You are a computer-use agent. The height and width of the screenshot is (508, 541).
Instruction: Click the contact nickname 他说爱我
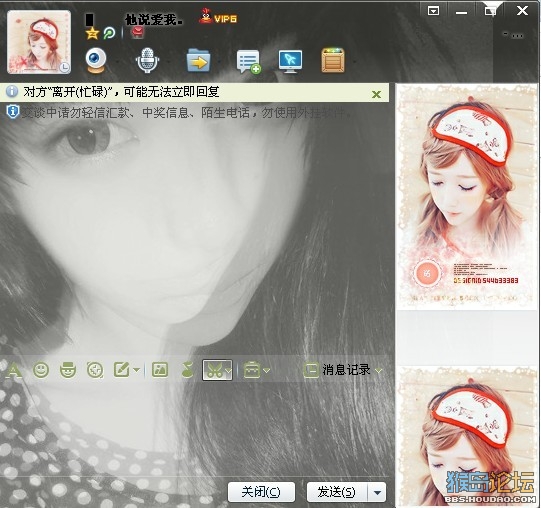[154, 20]
